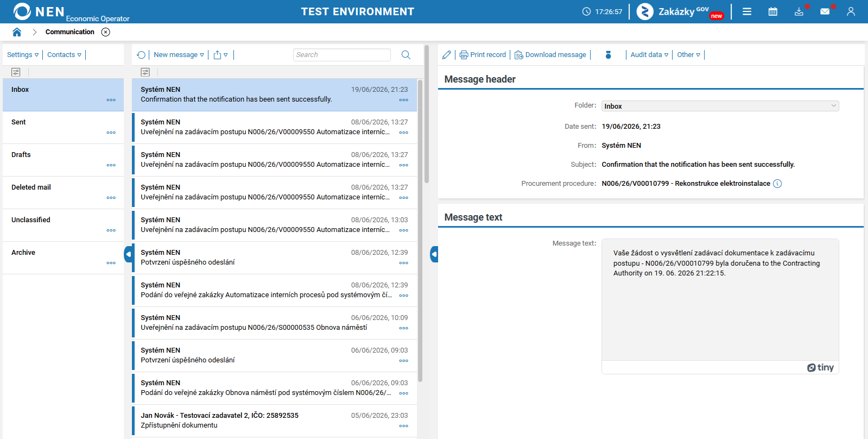Open the home page icon in breadcrumb
This screenshot has height=439, width=868.
[x=17, y=32]
